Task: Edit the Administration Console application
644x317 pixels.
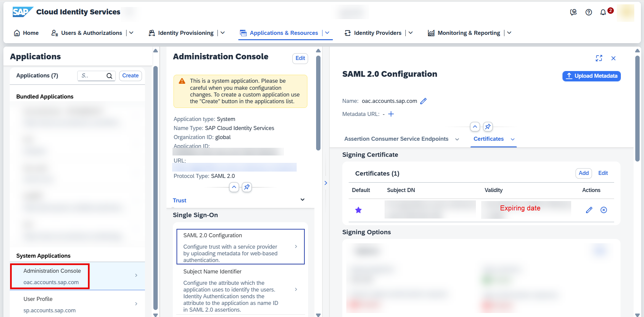Action: coord(300,58)
